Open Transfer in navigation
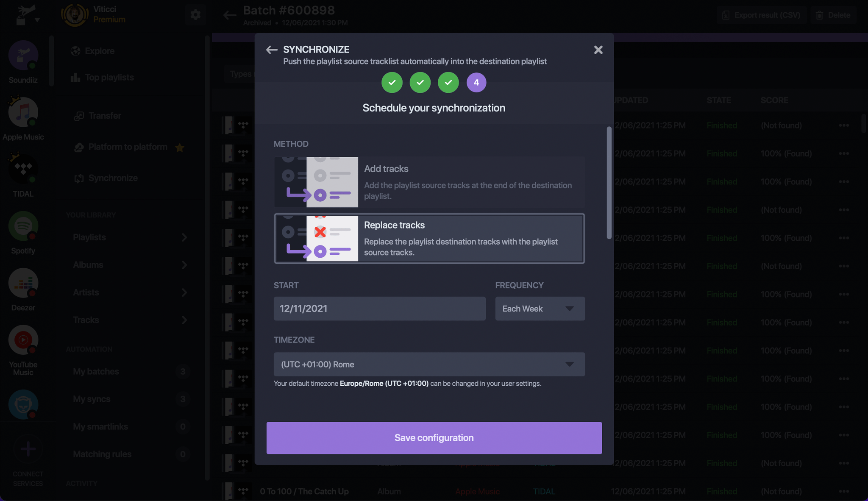 tap(98, 116)
